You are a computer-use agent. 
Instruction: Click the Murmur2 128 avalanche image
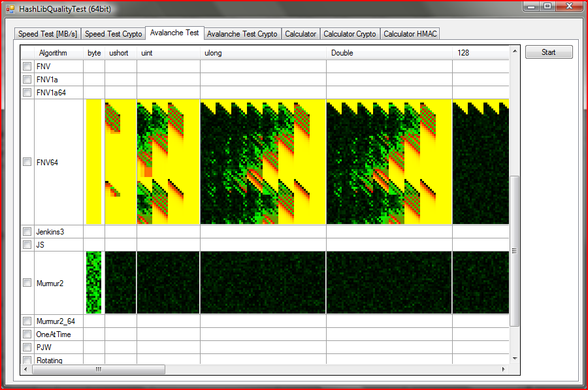point(481,282)
